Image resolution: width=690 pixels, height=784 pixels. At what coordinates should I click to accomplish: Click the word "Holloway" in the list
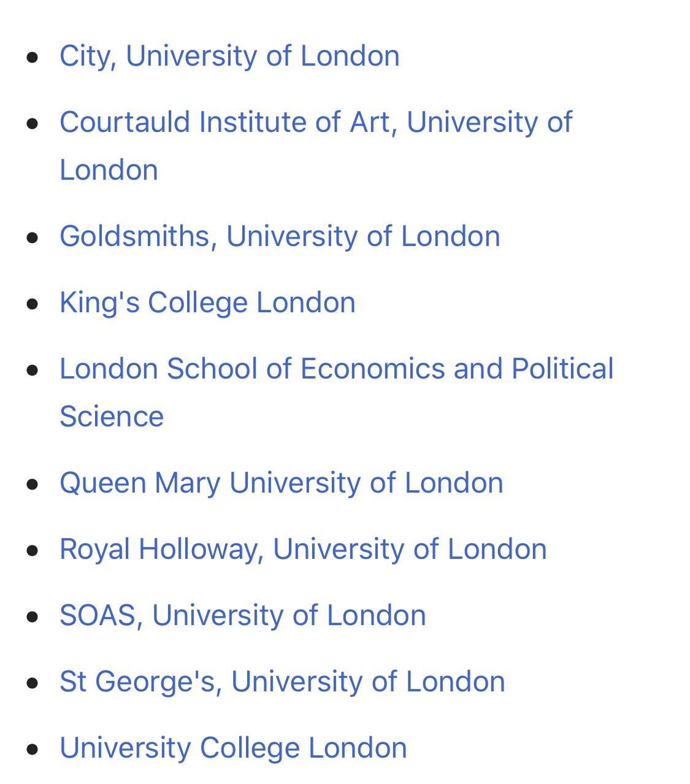coord(196,549)
